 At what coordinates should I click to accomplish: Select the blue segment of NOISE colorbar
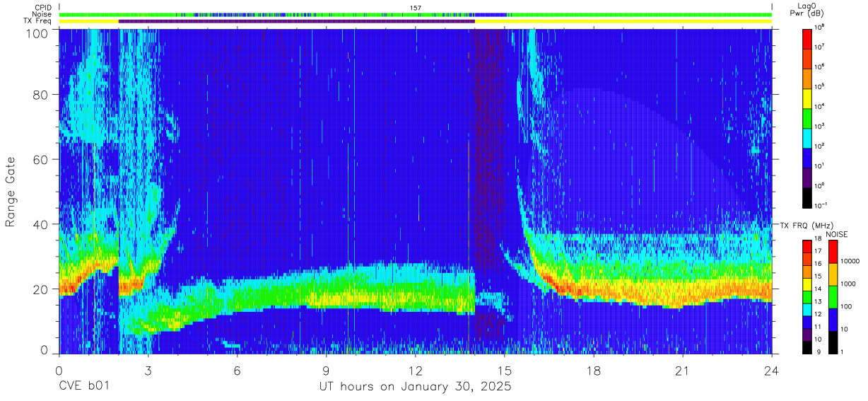[x=835, y=320]
